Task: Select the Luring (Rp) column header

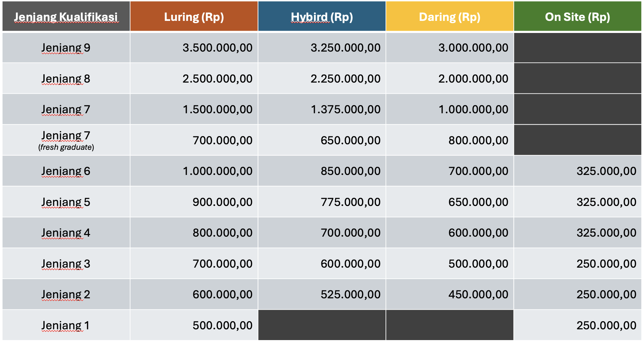Action: pyautogui.click(x=194, y=16)
